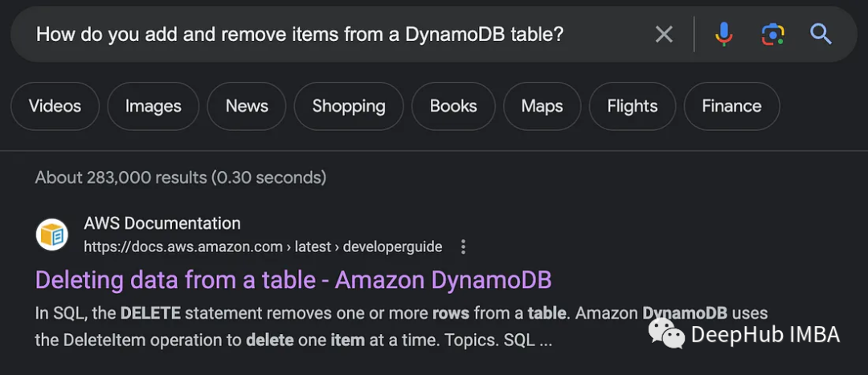Show Shopping results
This screenshot has height=375, width=868.
pos(349,106)
